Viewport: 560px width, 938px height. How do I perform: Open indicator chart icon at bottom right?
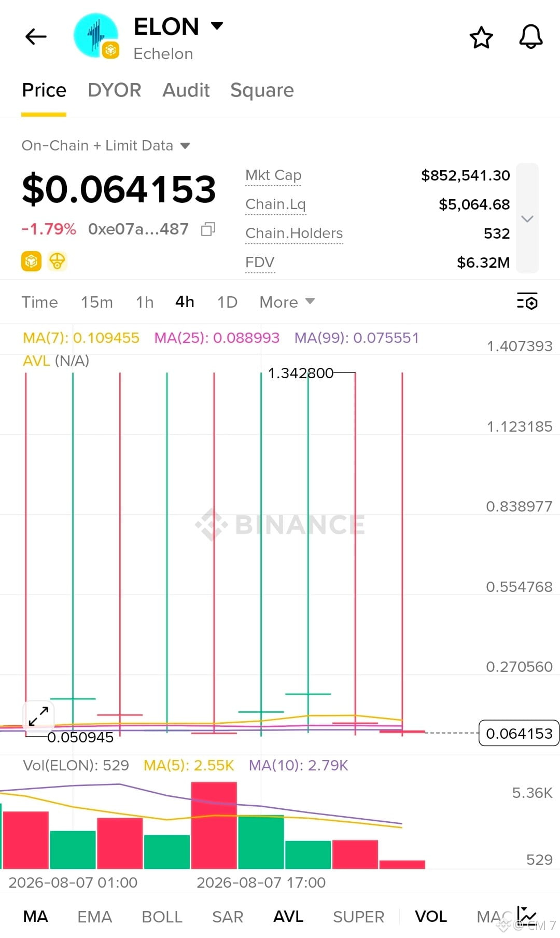pos(527,916)
